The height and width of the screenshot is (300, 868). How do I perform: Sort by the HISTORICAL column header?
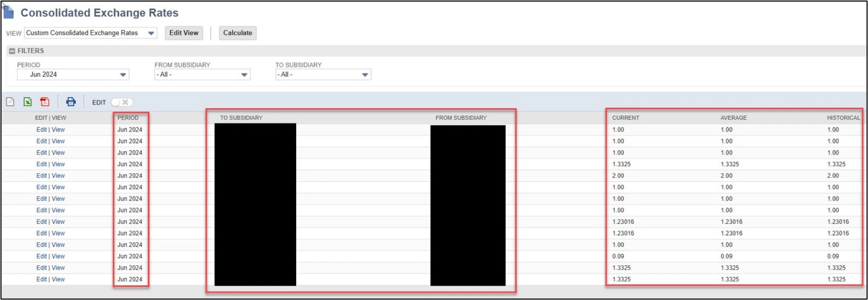coord(843,118)
